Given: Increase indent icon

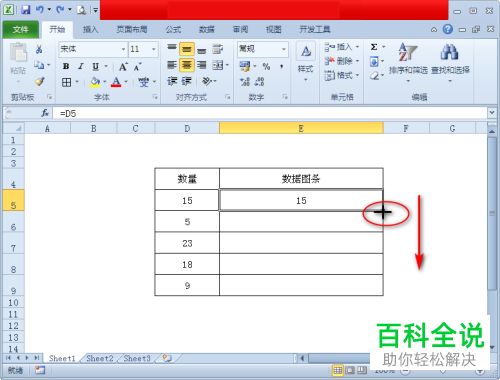Looking at the screenshot, I should click(x=187, y=81).
